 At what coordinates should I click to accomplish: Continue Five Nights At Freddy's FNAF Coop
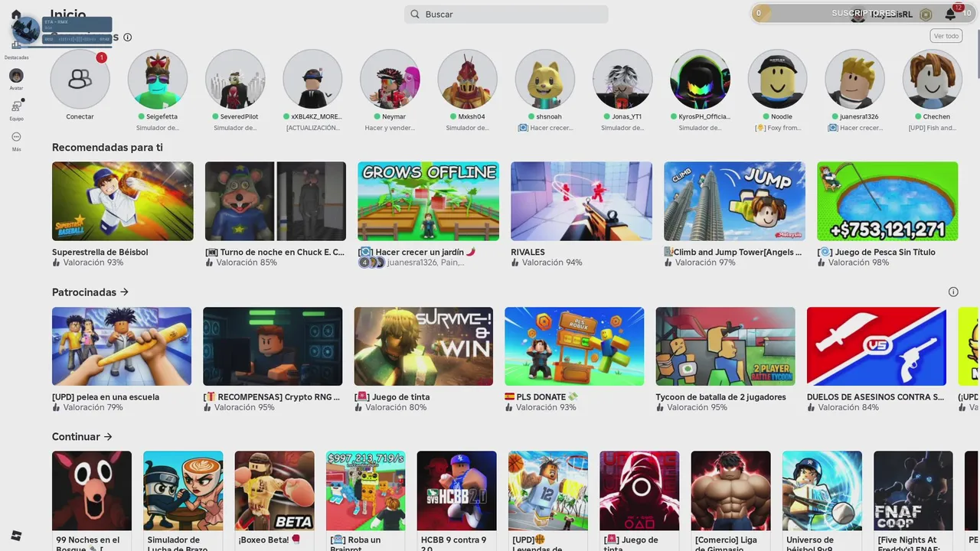coord(913,491)
